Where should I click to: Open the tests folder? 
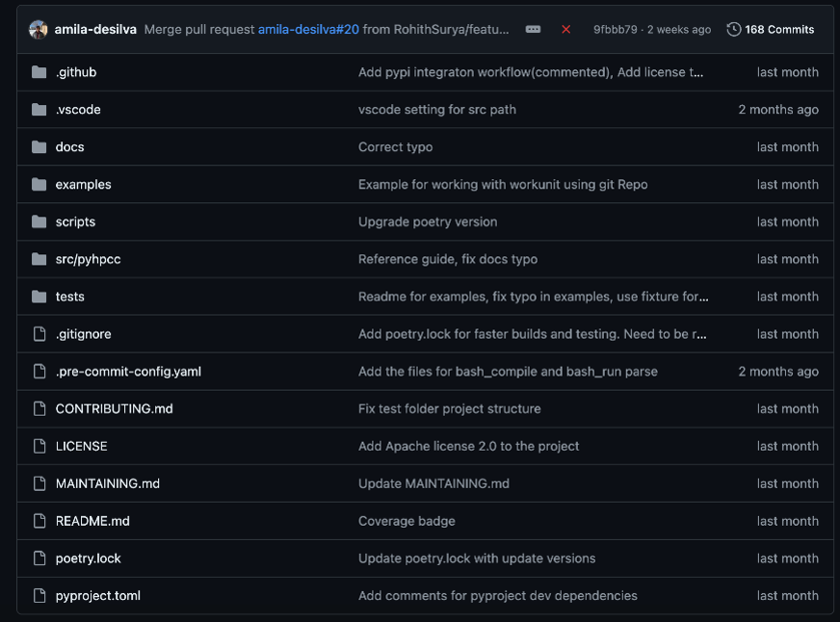tap(70, 297)
